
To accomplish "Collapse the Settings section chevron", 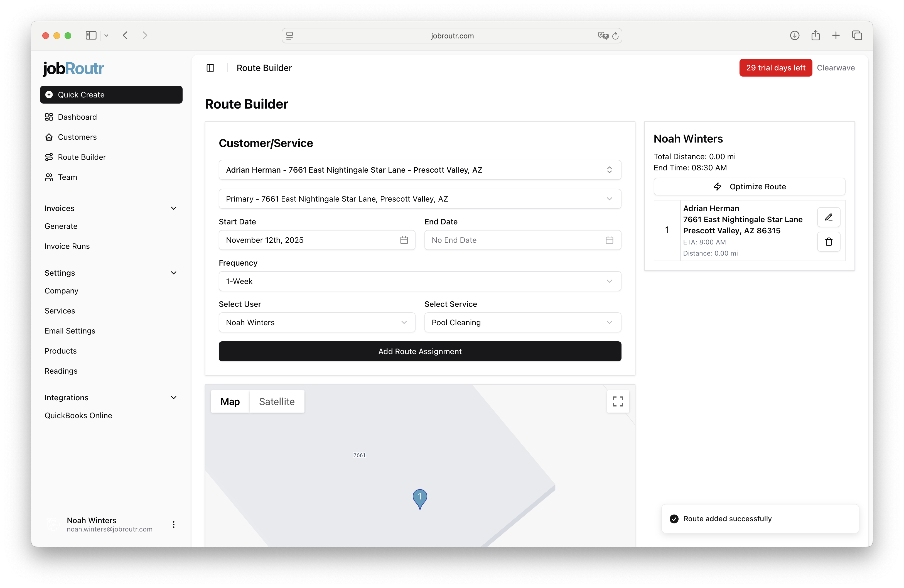I will [x=174, y=273].
